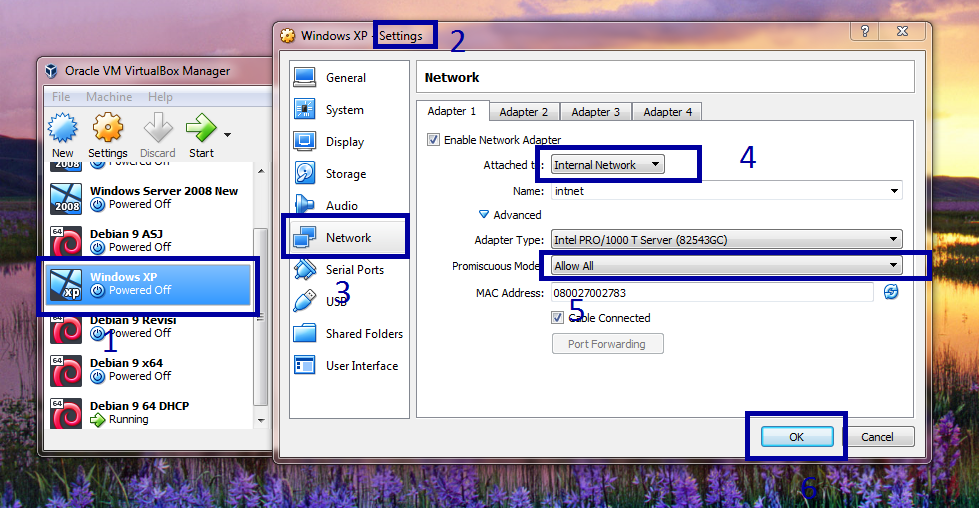Open the Machine menu in VirtualBox Manager
The height and width of the screenshot is (508, 979).
point(109,97)
